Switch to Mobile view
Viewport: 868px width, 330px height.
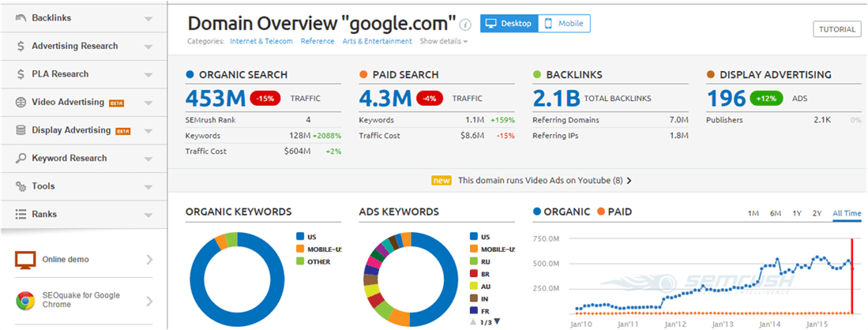(x=564, y=24)
